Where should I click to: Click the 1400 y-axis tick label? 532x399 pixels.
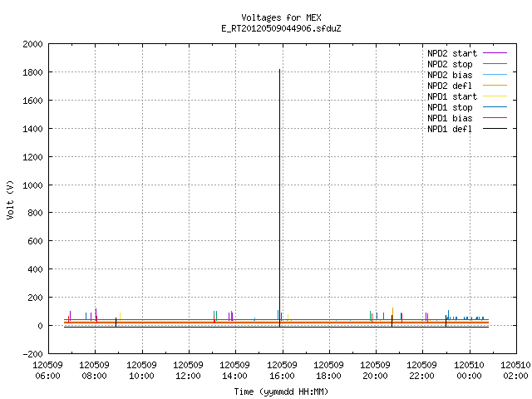[33, 129]
